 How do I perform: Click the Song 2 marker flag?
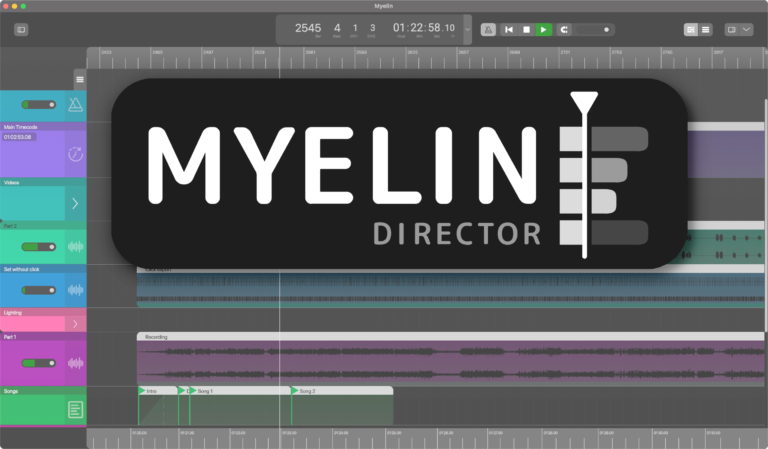point(294,390)
